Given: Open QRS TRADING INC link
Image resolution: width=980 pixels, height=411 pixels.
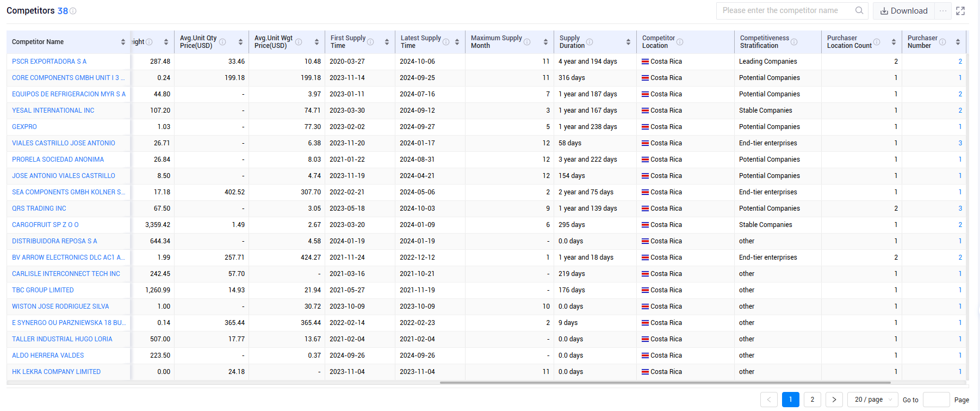Looking at the screenshot, I should (x=39, y=208).
